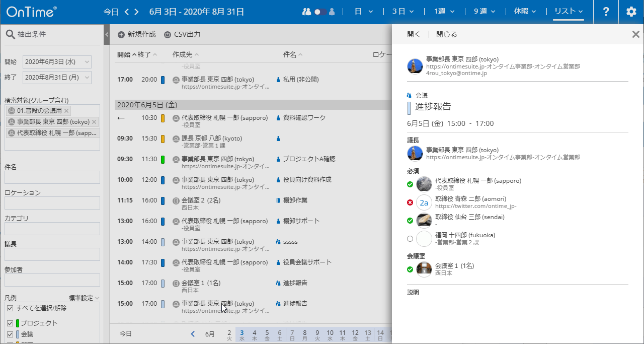Uncheck the 会議 legend checkbox
Viewport: 644px width, 344px height.
[x=10, y=334]
